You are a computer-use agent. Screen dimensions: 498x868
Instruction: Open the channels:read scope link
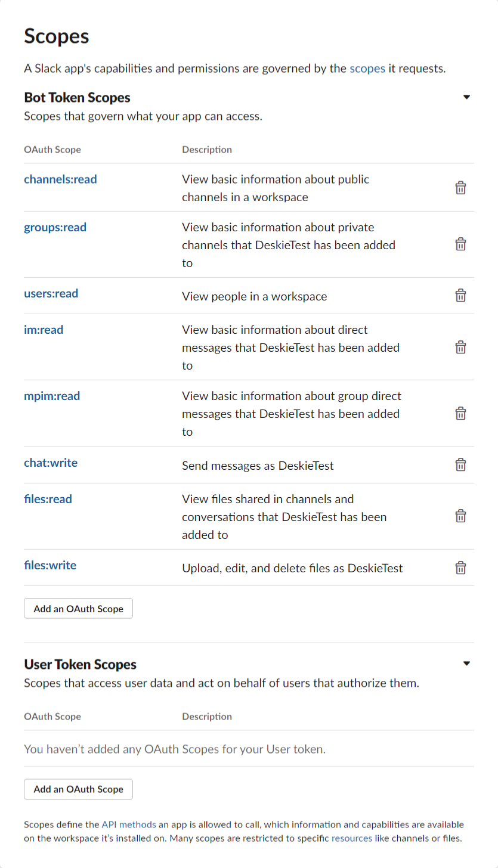60,179
